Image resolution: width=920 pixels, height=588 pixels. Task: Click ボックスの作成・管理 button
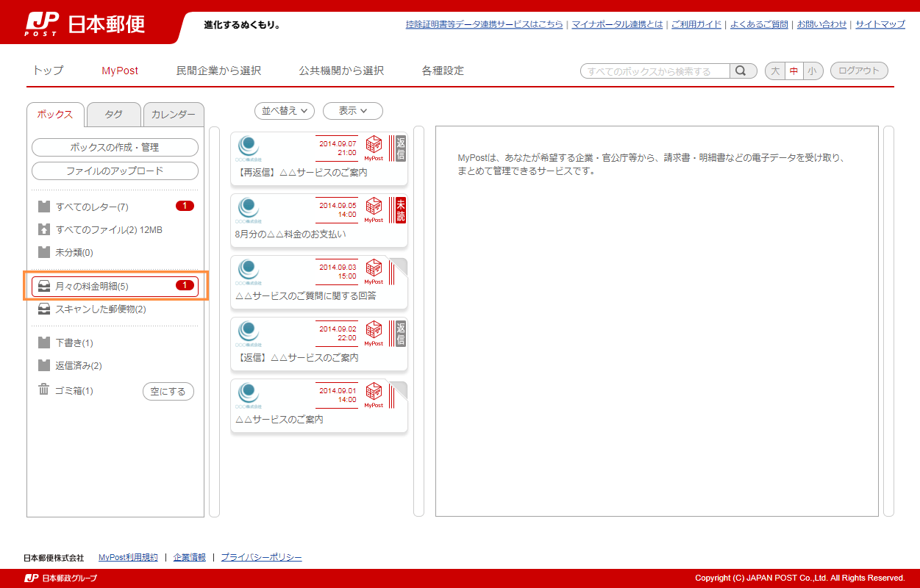click(x=115, y=147)
